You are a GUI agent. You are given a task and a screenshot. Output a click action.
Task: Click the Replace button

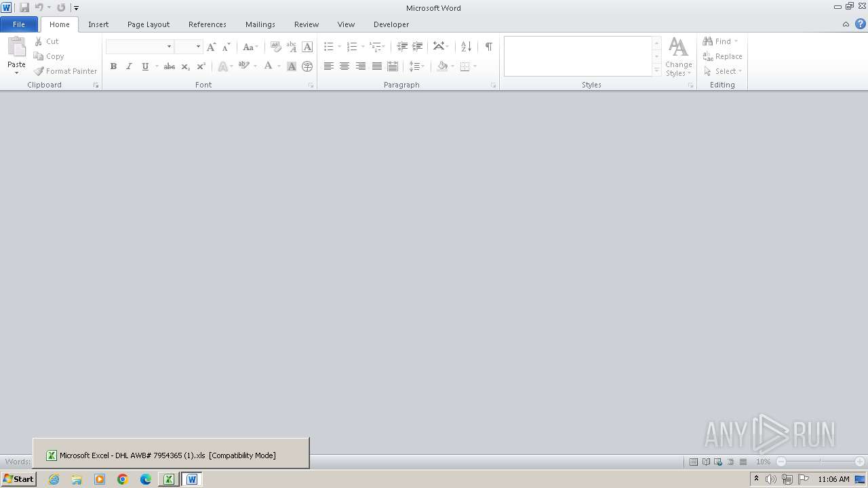(x=723, y=56)
